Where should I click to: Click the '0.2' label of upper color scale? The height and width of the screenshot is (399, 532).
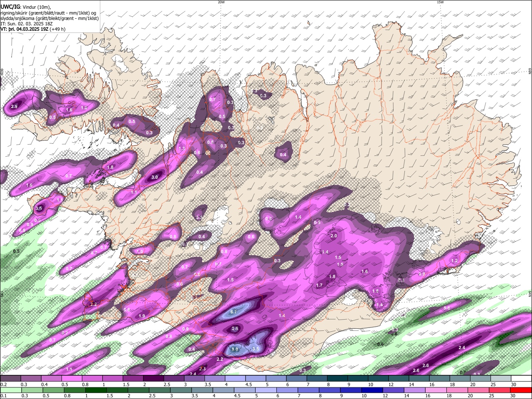click(3, 384)
